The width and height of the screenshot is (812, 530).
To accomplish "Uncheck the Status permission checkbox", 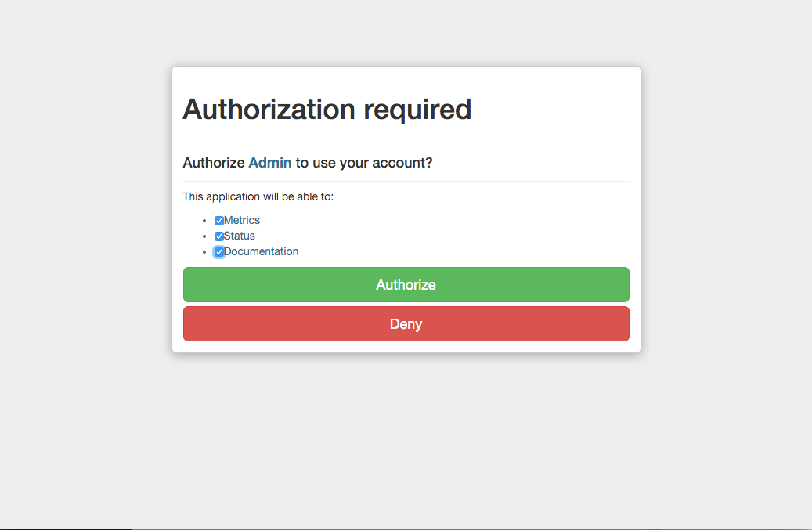I will pyautogui.click(x=219, y=236).
